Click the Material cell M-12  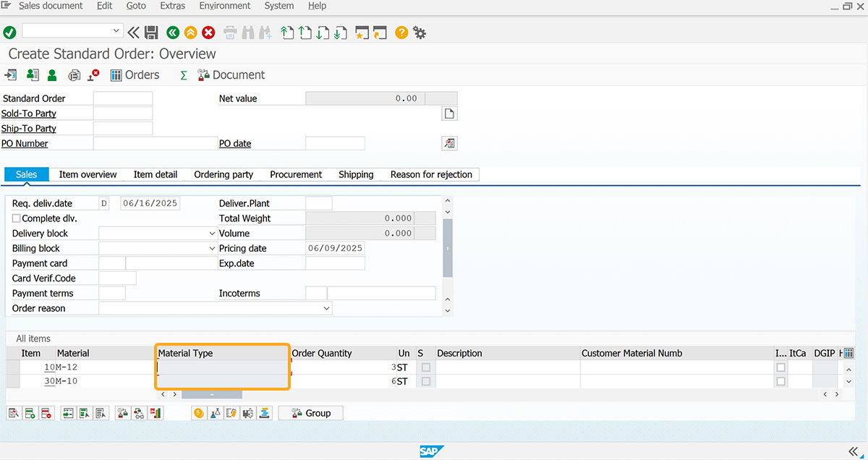point(106,367)
